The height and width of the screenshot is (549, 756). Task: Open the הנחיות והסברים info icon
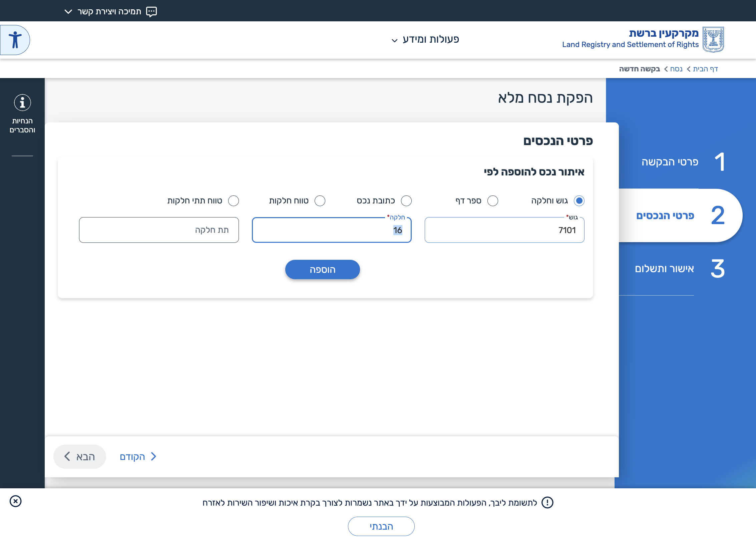pyautogui.click(x=22, y=102)
